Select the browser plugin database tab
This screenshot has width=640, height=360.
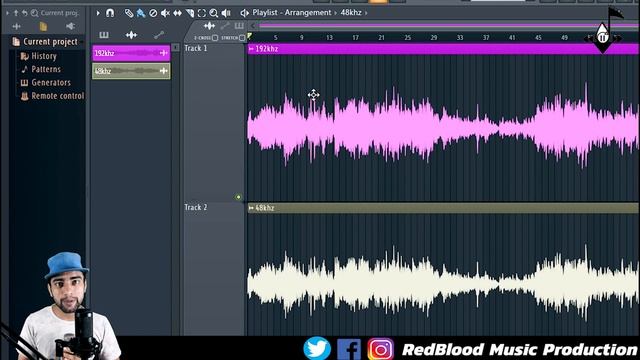point(70,27)
